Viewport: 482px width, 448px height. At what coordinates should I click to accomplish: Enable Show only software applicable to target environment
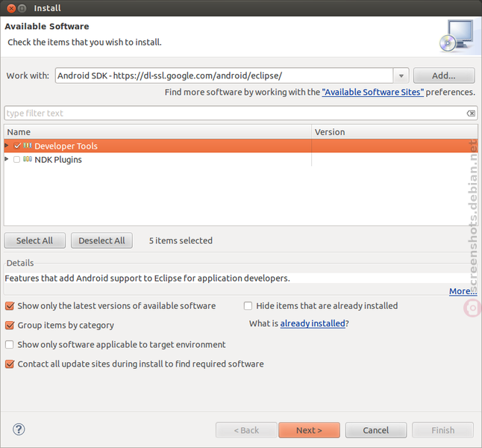coord(10,345)
